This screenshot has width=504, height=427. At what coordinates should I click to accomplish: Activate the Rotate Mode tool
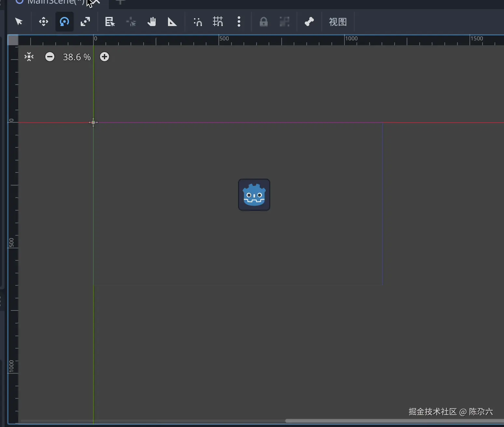(x=64, y=22)
